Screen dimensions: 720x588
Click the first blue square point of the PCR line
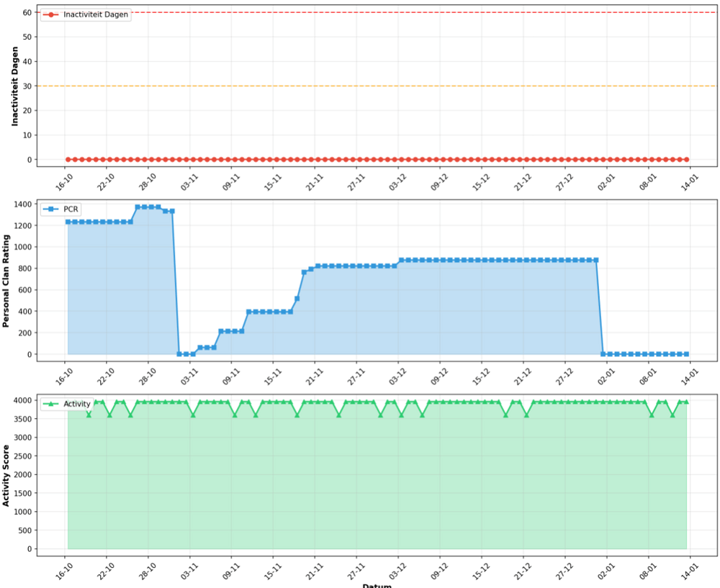[68, 222]
